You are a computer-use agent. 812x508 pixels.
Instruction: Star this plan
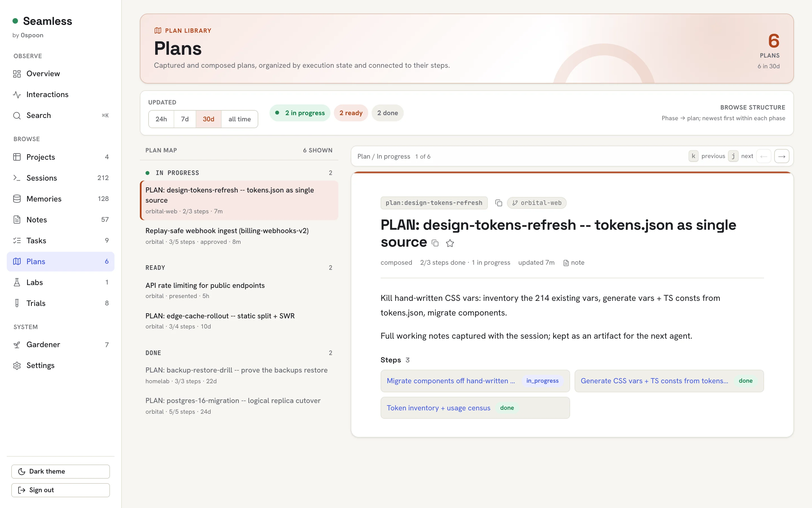[x=450, y=243]
